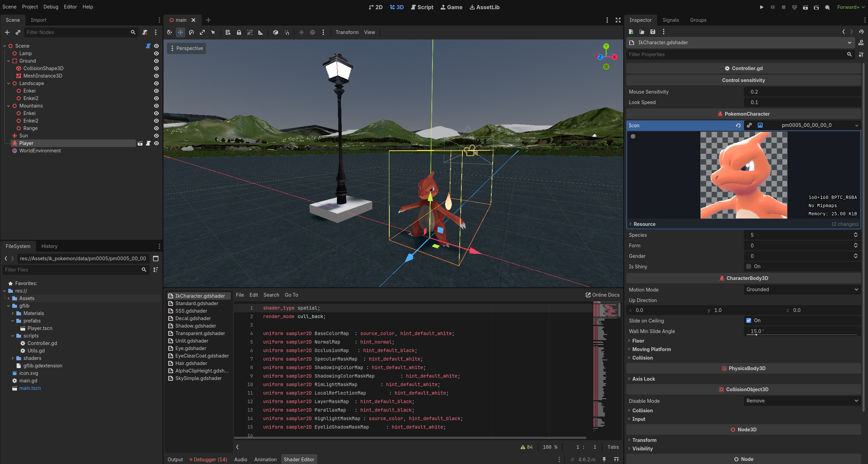Open Online Docs link in shader editor
Image resolution: width=868 pixels, height=464 pixels.
[x=602, y=295]
